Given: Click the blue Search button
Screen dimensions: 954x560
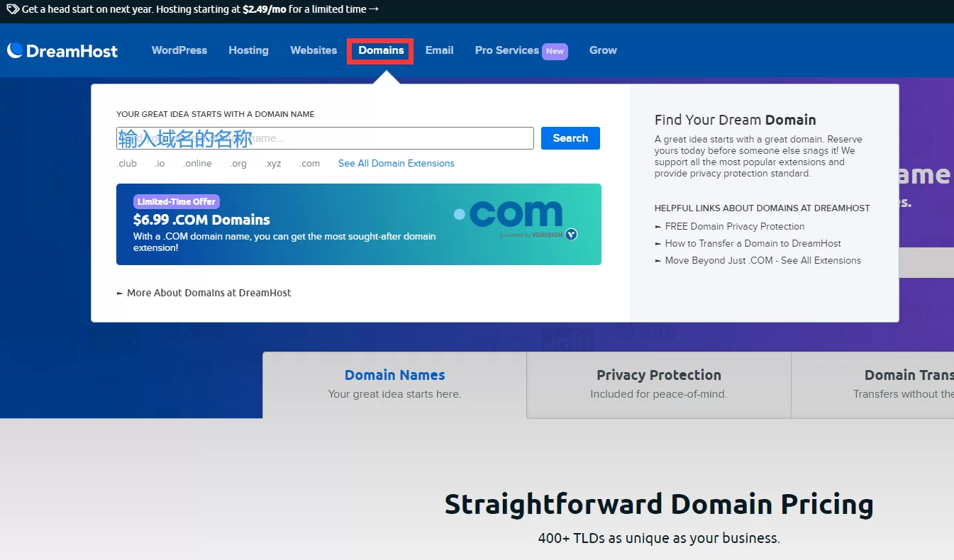Looking at the screenshot, I should [x=570, y=138].
